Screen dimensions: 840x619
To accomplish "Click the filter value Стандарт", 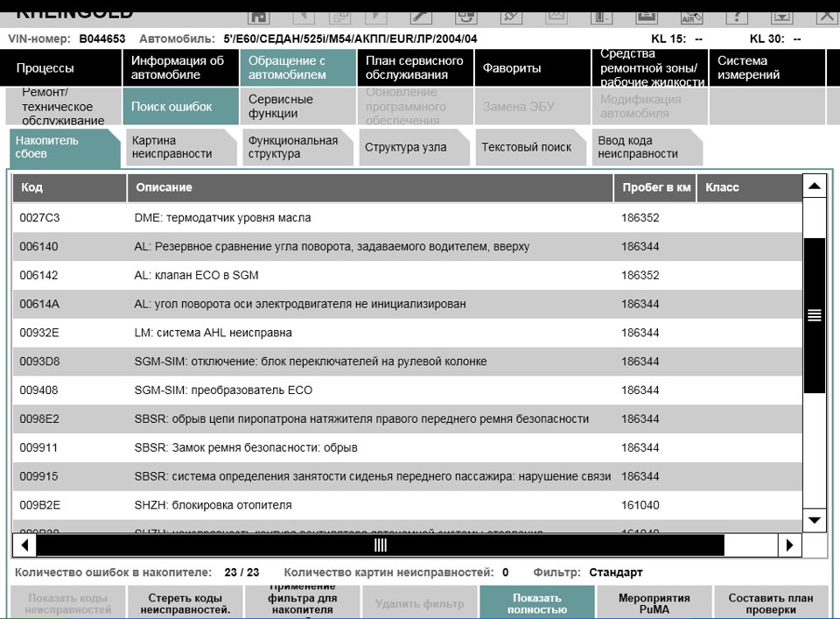I will pyautogui.click(x=615, y=573).
